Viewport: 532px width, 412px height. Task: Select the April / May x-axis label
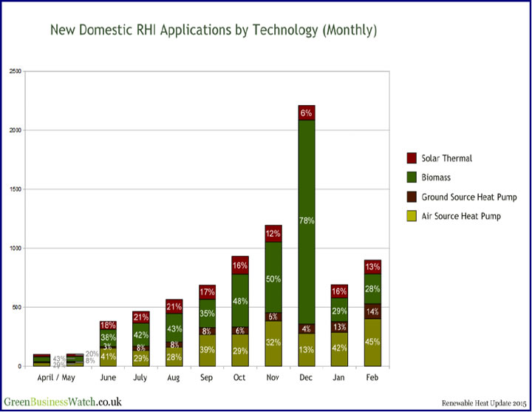coord(58,376)
